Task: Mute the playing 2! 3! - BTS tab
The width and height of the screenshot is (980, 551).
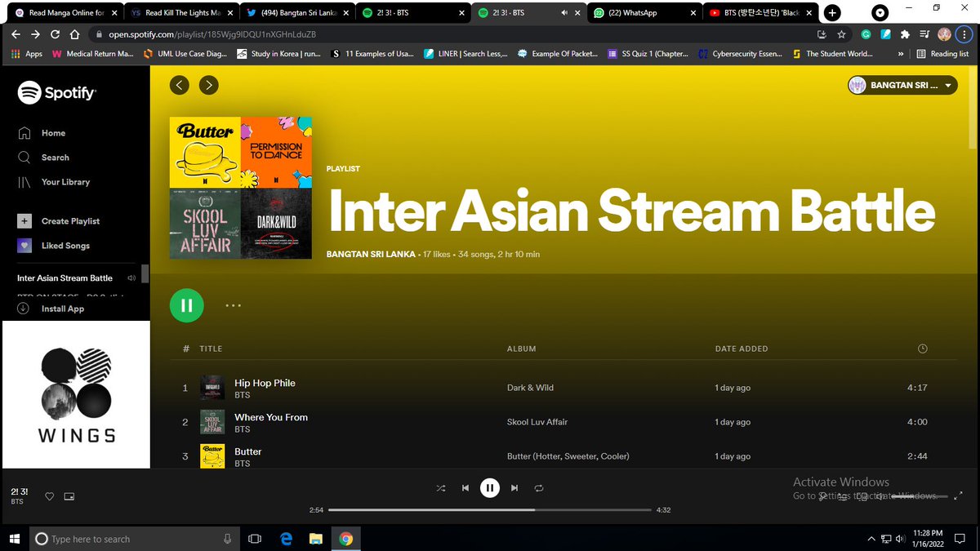Action: [564, 13]
